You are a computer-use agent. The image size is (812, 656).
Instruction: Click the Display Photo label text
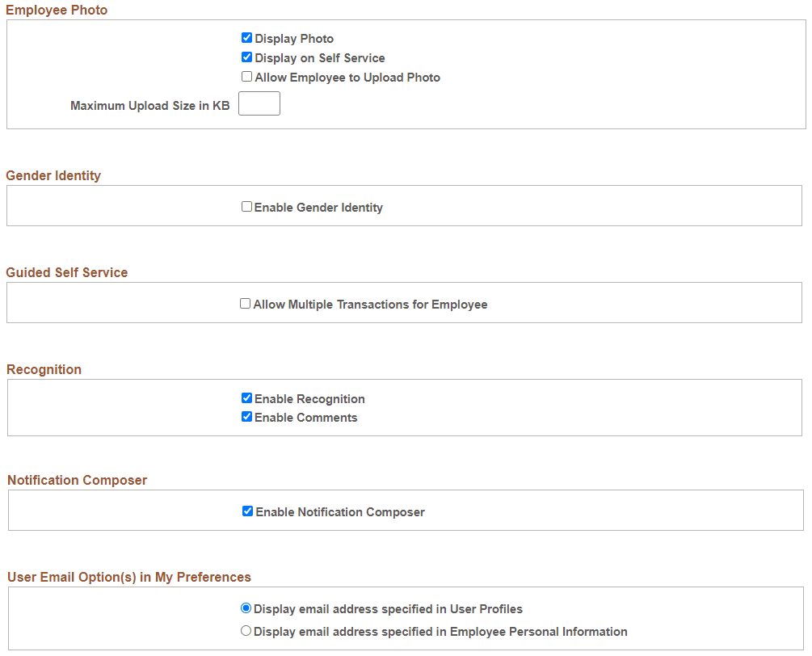point(294,38)
